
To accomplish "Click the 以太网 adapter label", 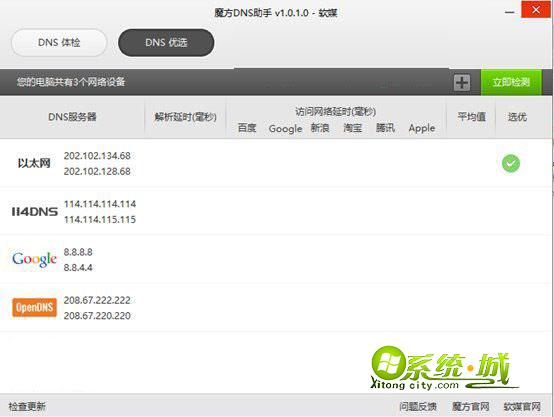I will tap(34, 163).
